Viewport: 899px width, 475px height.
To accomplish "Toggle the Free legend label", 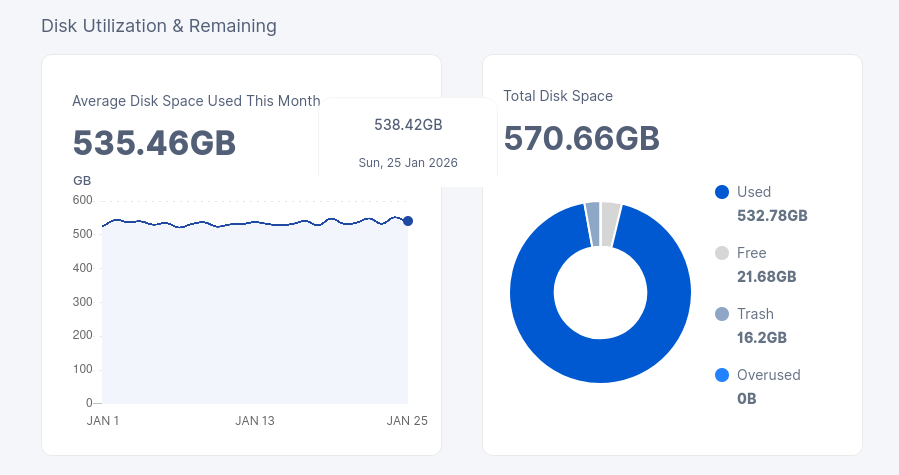I will (x=751, y=253).
